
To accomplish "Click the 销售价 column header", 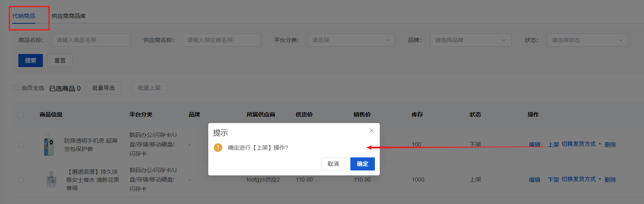I will 362,114.
